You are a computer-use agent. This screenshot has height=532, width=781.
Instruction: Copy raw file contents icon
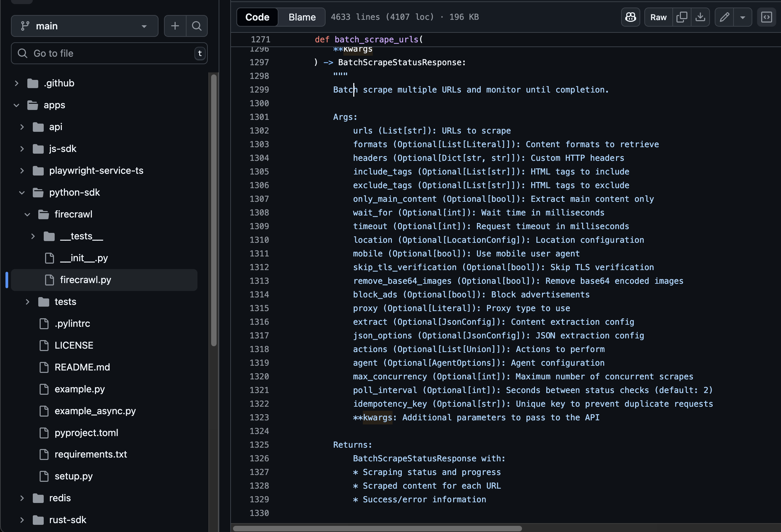pyautogui.click(x=682, y=17)
